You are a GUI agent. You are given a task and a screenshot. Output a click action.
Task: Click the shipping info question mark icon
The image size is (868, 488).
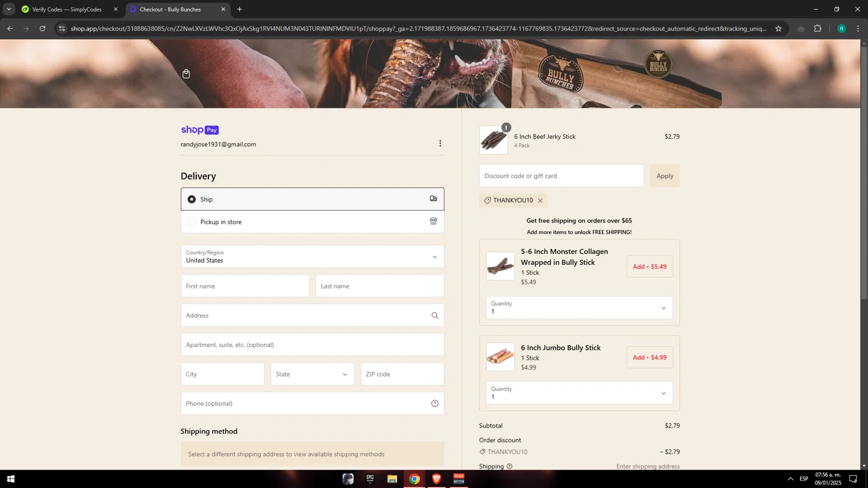(x=509, y=467)
